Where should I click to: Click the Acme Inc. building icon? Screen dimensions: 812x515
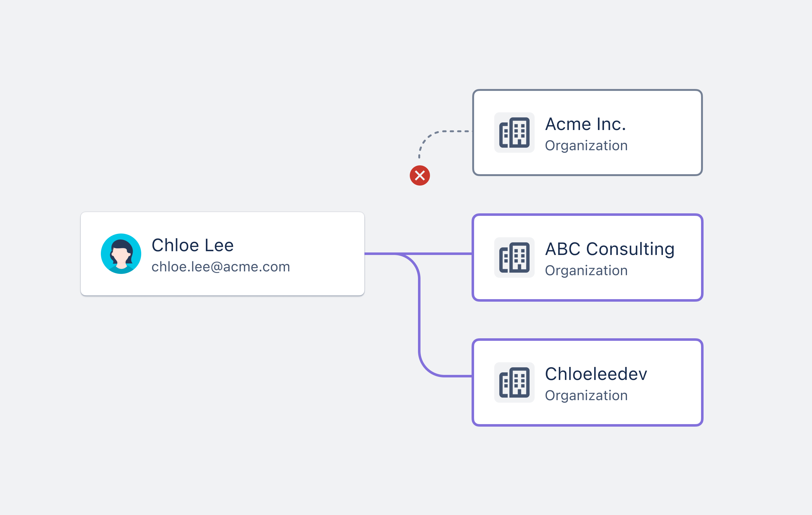click(514, 133)
